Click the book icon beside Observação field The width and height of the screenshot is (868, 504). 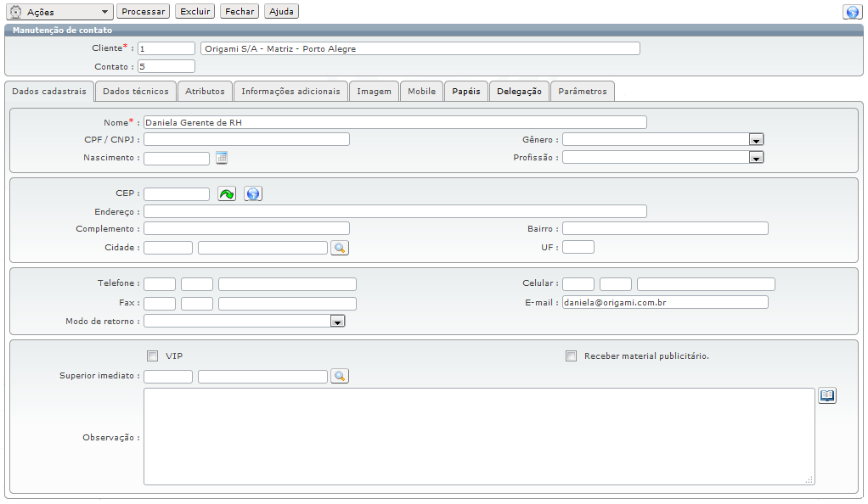pos(826,395)
